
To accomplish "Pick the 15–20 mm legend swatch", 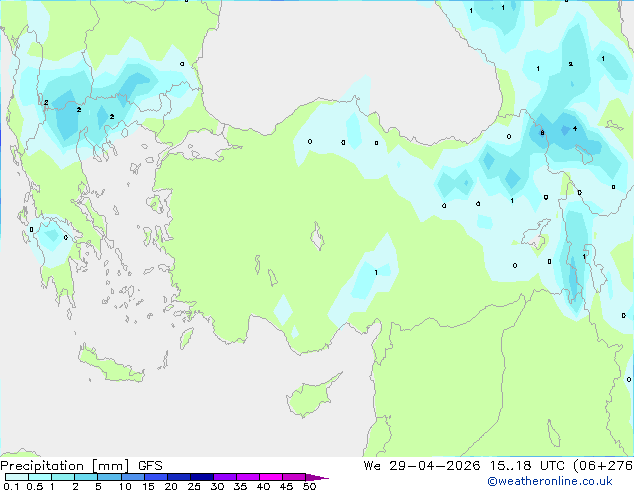I will click(x=156, y=477).
